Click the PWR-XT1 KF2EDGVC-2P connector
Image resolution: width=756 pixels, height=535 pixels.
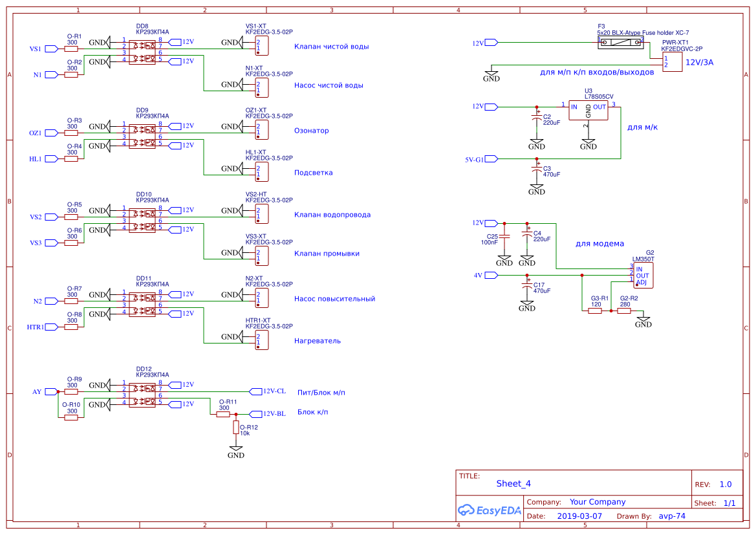[673, 62]
